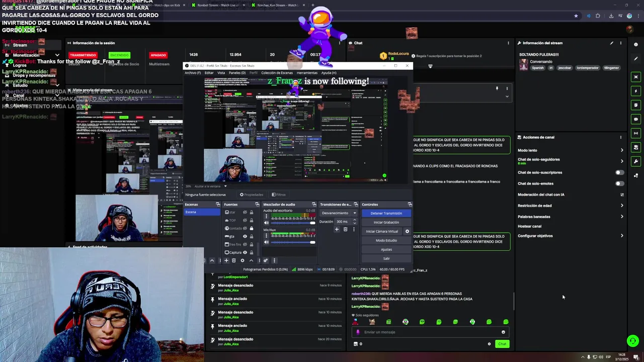Open Mic/Aux three-dot options
The image size is (644, 362).
pyautogui.click(x=267, y=235)
